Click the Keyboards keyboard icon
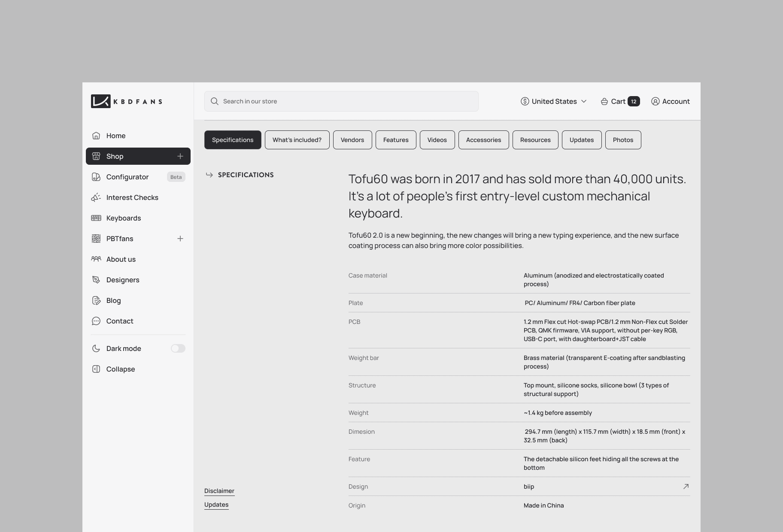 (x=96, y=218)
